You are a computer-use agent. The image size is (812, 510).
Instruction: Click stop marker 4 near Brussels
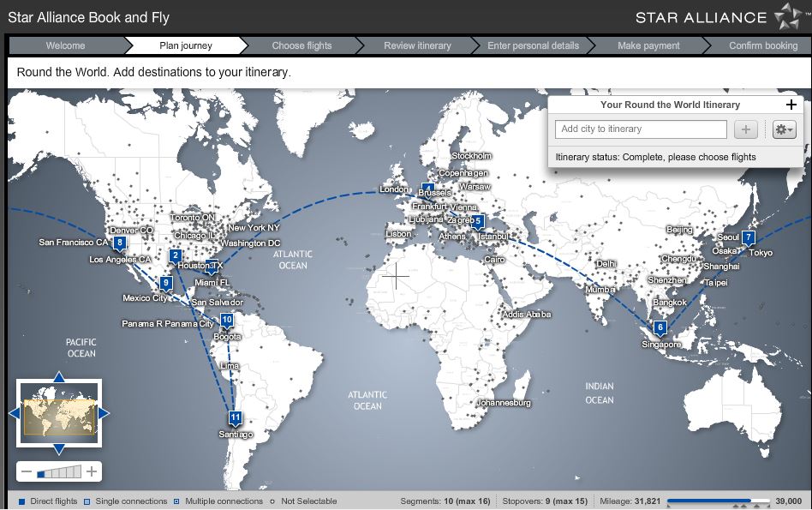coord(427,188)
